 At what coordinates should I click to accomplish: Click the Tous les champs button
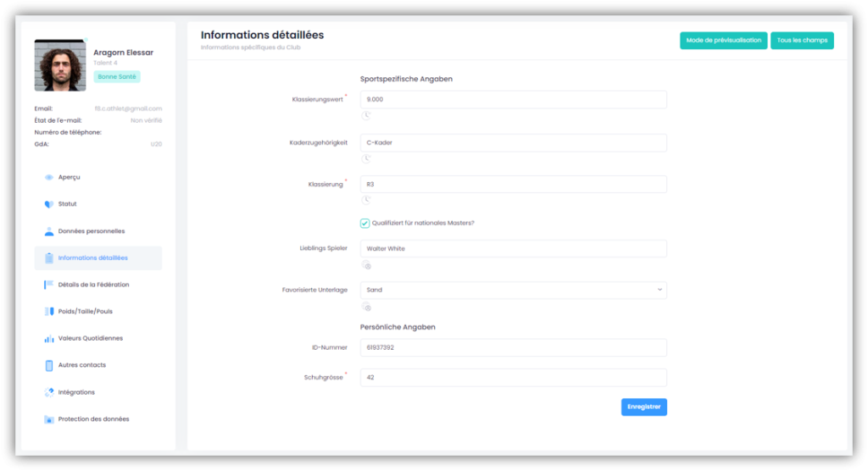[x=802, y=41]
